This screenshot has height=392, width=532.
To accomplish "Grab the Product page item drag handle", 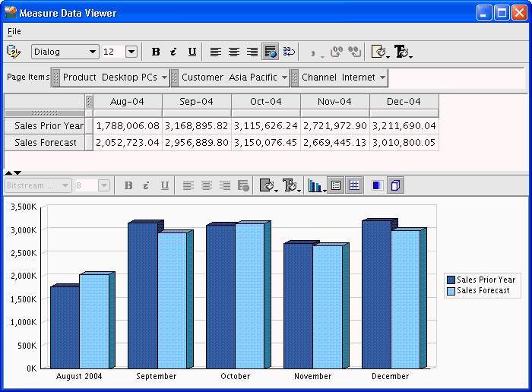I will [56, 77].
